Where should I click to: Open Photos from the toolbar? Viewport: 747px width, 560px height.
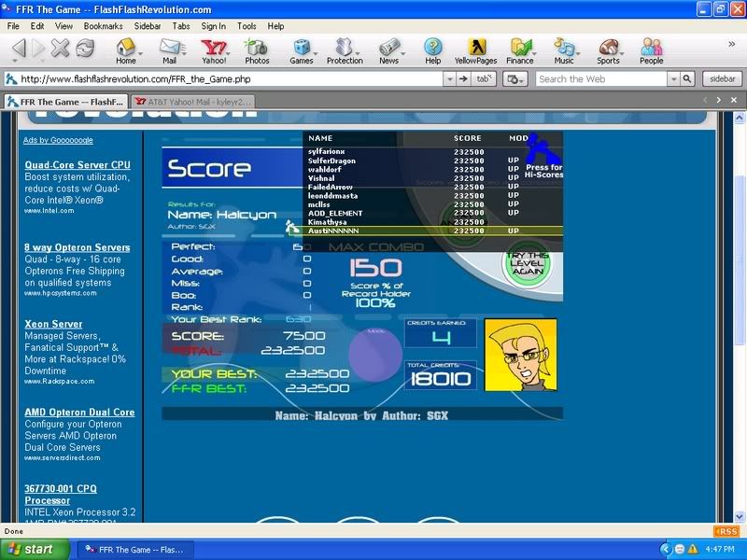[257, 49]
